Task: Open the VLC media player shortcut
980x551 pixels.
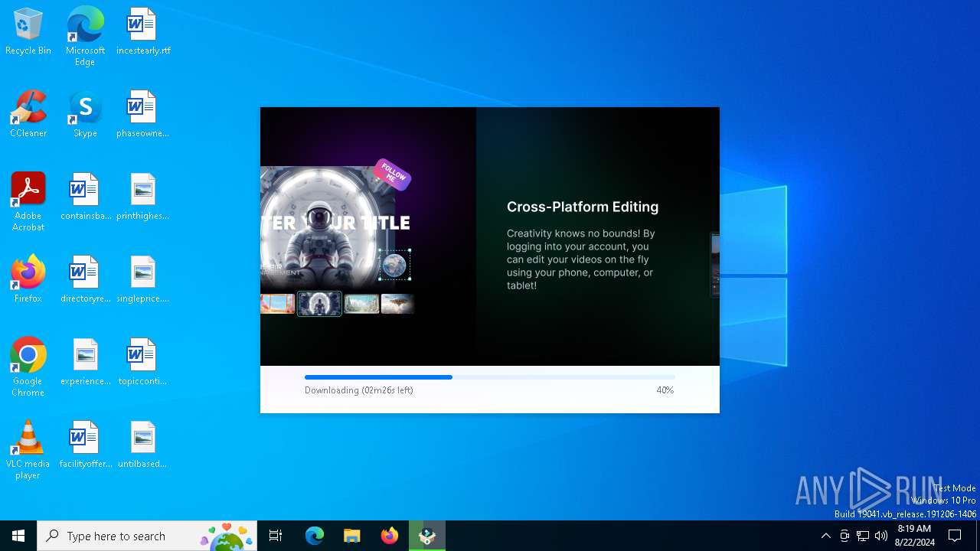Action: 28,450
